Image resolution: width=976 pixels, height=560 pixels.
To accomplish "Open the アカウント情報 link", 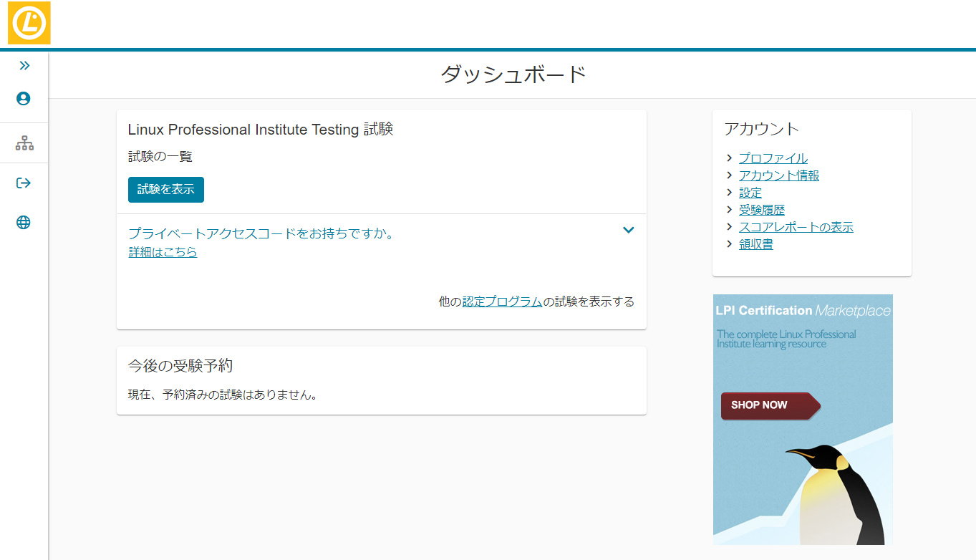I will pos(779,175).
